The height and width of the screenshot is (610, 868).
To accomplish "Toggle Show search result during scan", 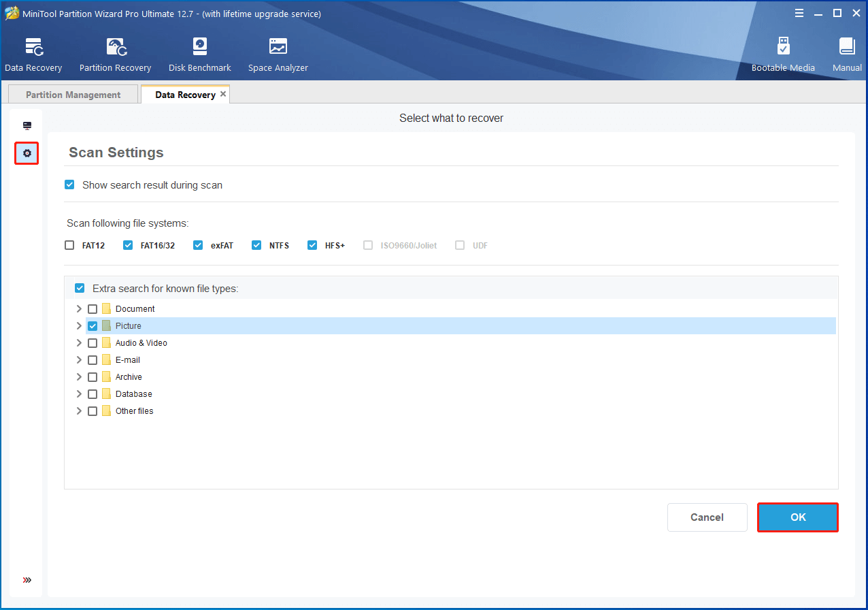I will (69, 184).
